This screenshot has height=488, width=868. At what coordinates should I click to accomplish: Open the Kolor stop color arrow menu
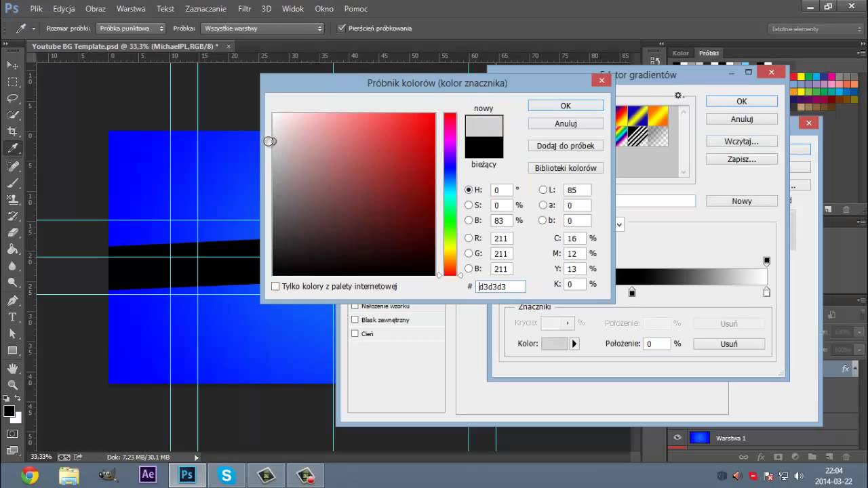(574, 344)
